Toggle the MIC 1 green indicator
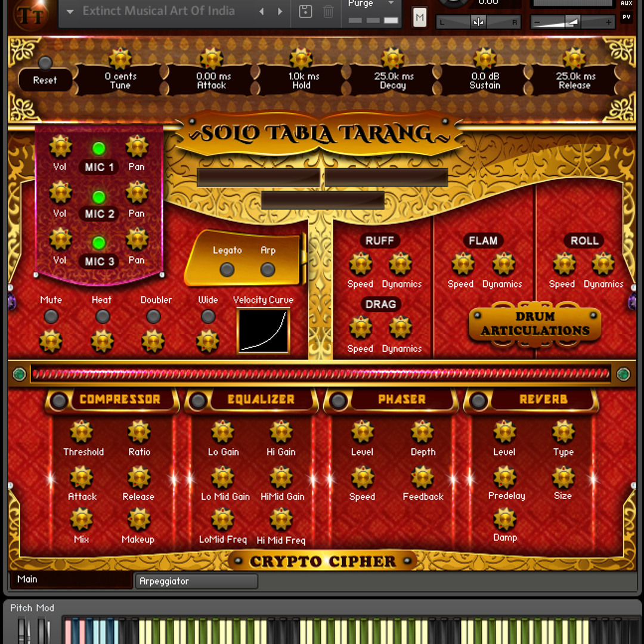This screenshot has width=644, height=644. click(98, 148)
